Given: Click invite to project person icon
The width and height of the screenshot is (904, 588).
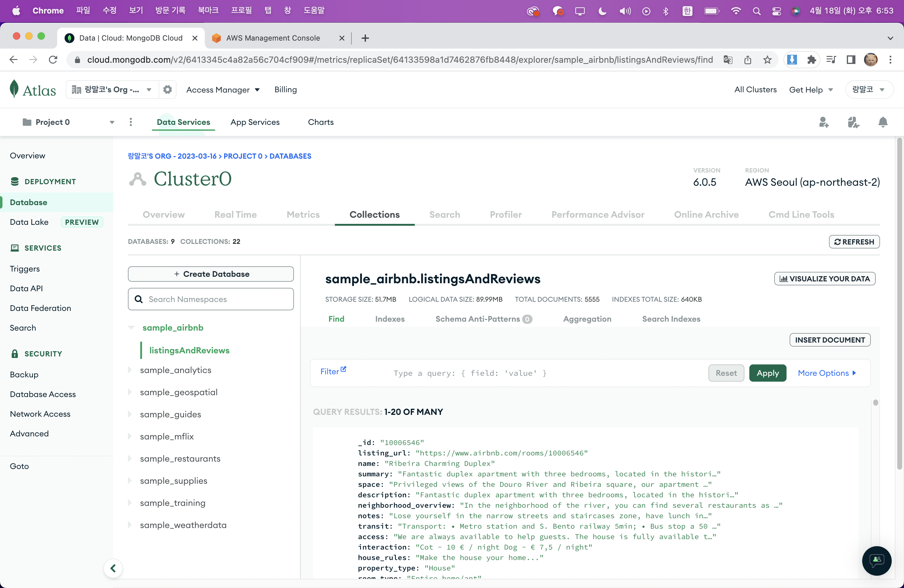Looking at the screenshot, I should [823, 122].
